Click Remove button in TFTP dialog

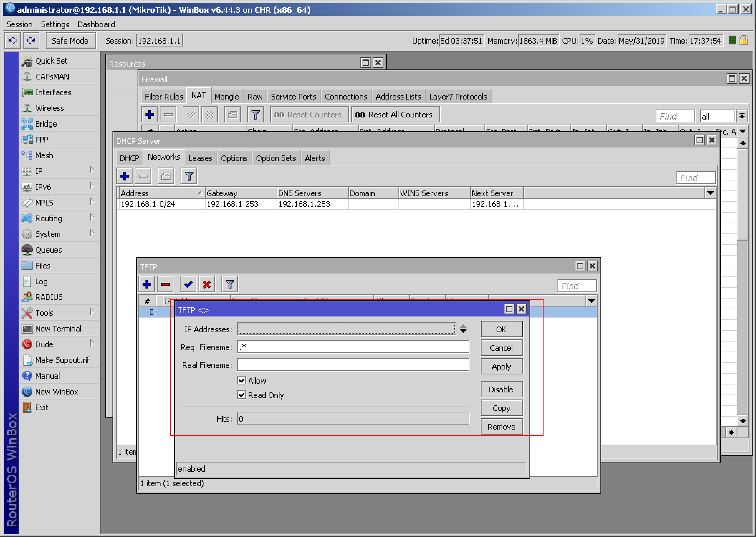click(502, 427)
